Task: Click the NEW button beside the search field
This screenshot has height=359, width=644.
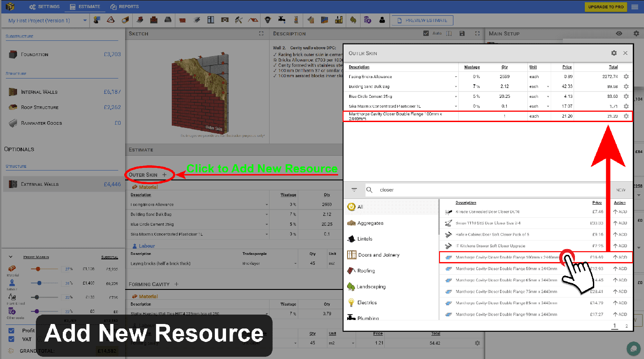Action: tap(621, 190)
